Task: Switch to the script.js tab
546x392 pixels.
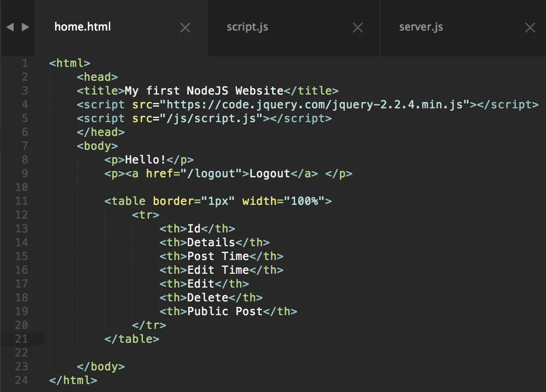Action: tap(247, 27)
